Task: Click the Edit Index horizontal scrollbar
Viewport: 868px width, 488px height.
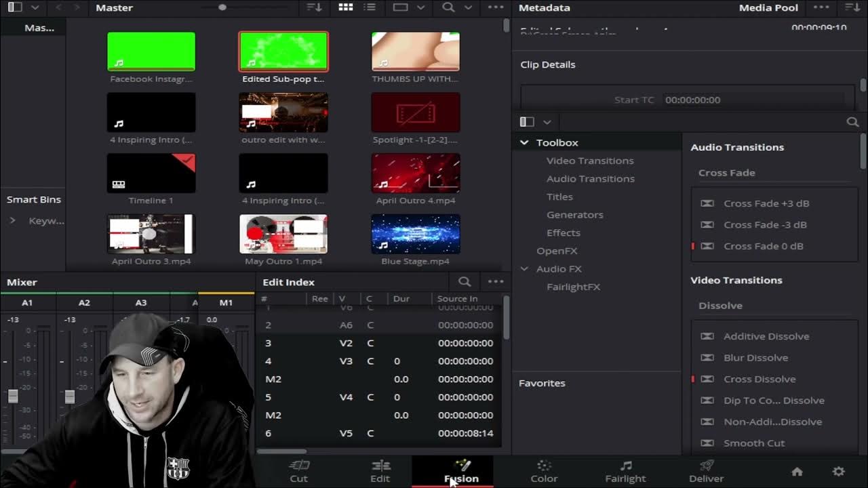Action: coord(281,451)
